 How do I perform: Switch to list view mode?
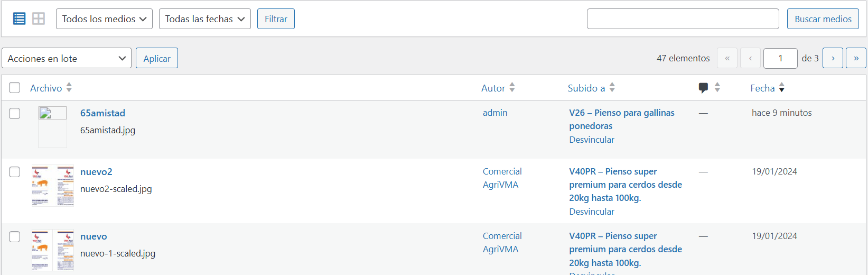(x=20, y=19)
